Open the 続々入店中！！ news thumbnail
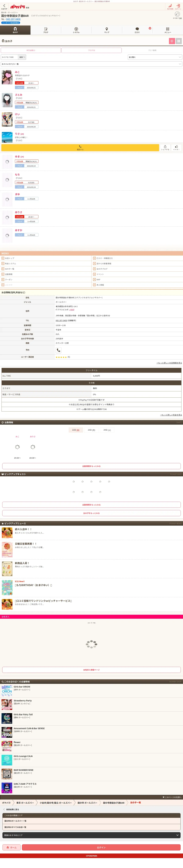Screen dimensions: 183x868 pos(7,533)
